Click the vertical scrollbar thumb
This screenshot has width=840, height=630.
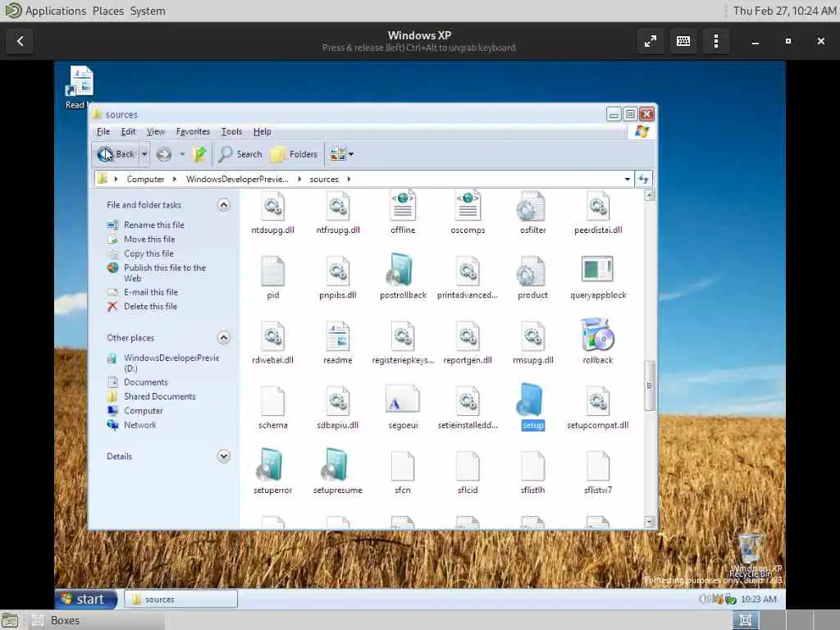pyautogui.click(x=650, y=386)
